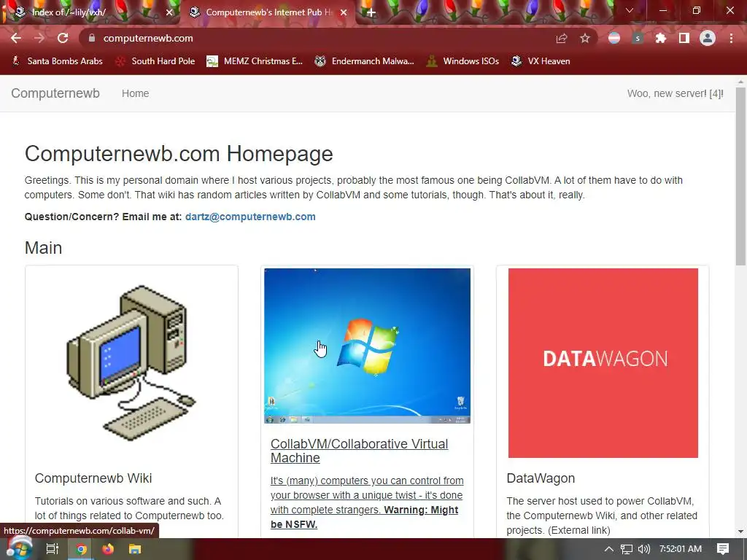Close the 'Index of /~lily/vxh/' tab
The width and height of the screenshot is (747, 560).
click(169, 13)
